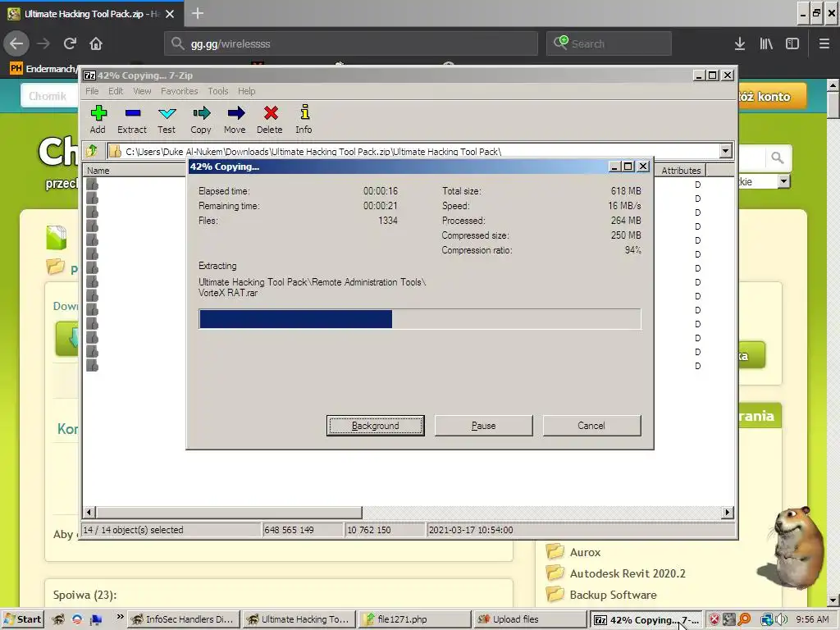Click the volume icon in system tray
This screenshot has height=630, width=840.
pos(782,619)
